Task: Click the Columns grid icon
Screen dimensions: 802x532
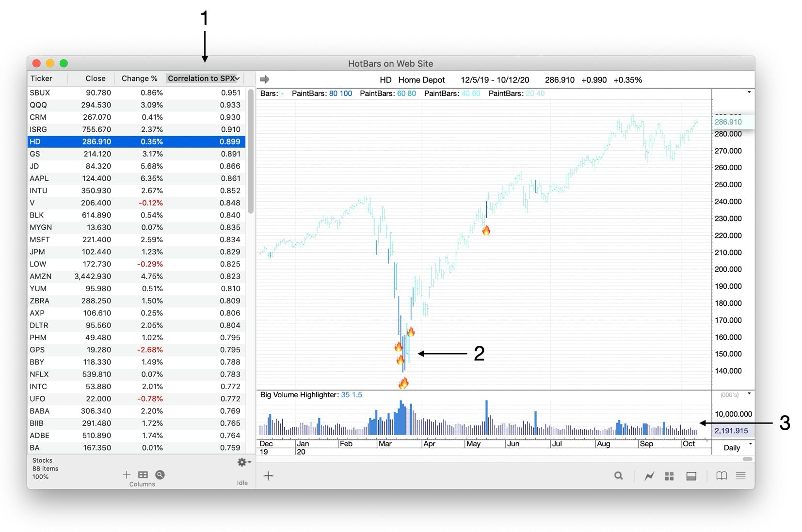Action: pos(142,474)
